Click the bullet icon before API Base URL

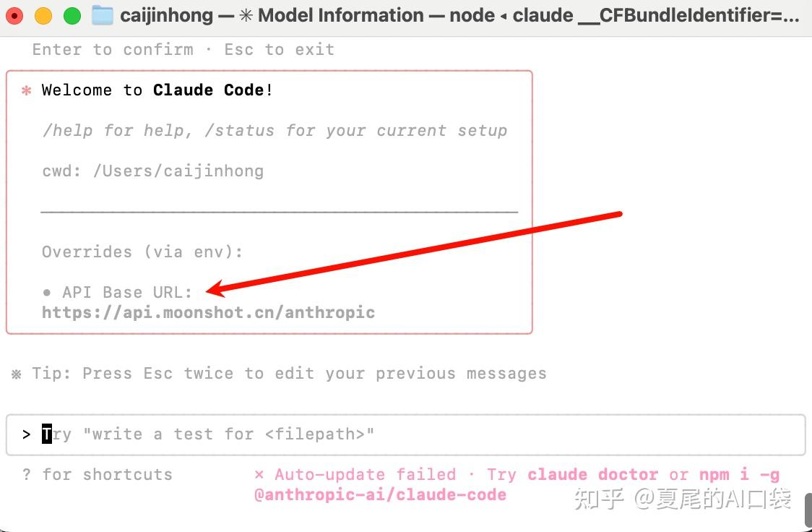(x=46, y=292)
